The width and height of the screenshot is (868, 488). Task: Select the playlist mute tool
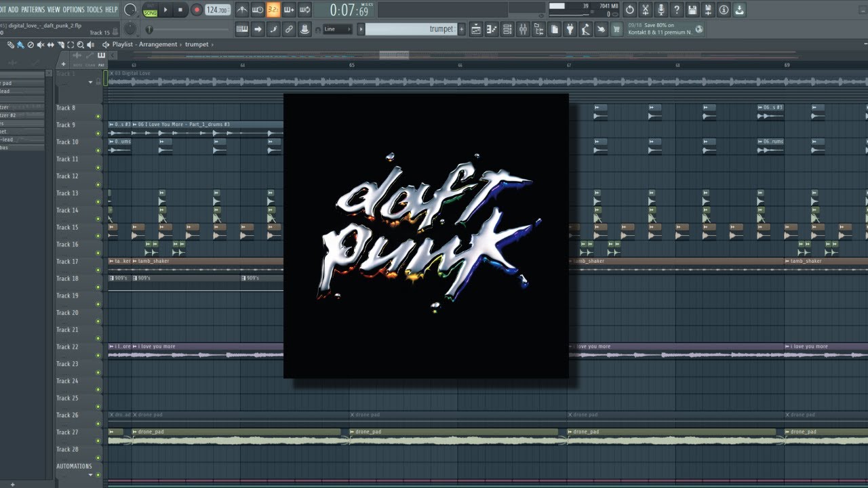[x=40, y=45]
